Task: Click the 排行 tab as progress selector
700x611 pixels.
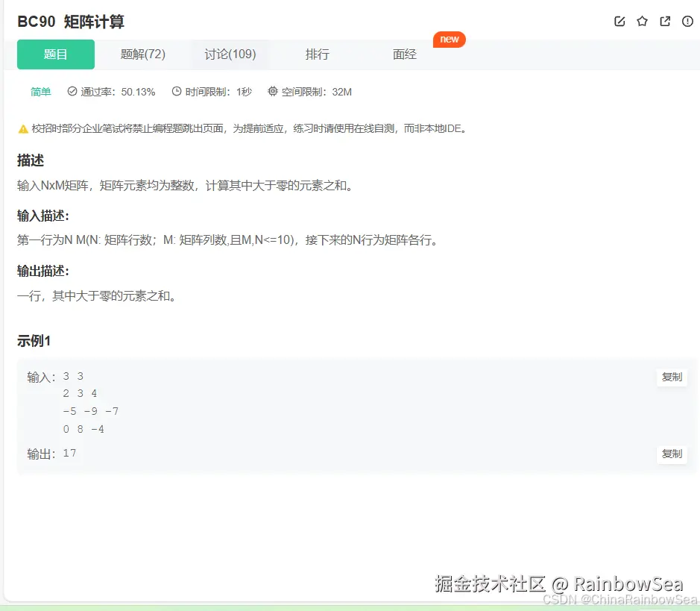Action: click(317, 54)
